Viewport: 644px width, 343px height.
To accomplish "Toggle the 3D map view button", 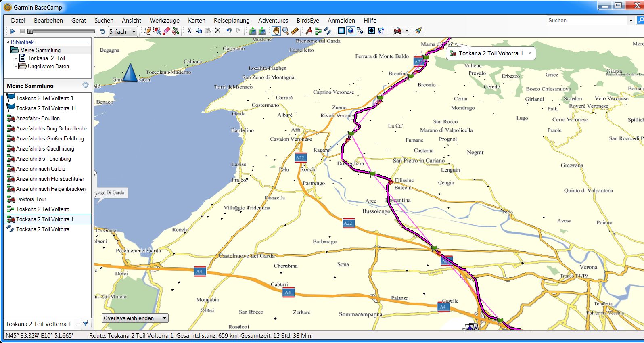I will (351, 31).
